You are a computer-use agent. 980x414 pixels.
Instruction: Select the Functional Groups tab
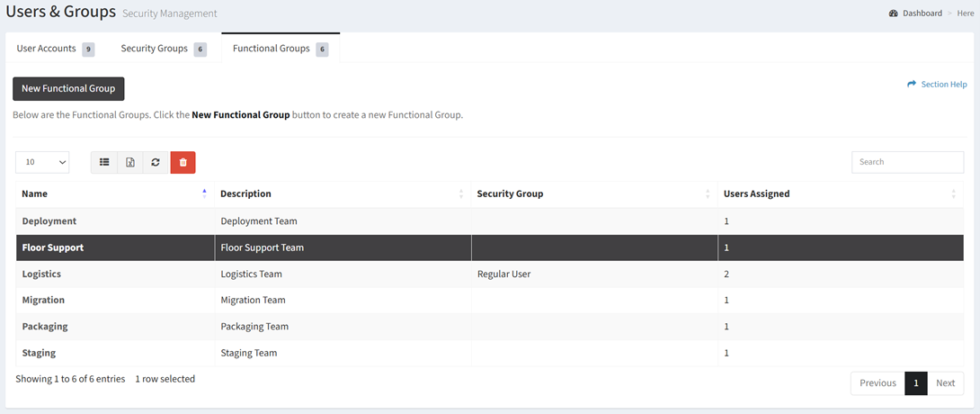[x=281, y=49]
